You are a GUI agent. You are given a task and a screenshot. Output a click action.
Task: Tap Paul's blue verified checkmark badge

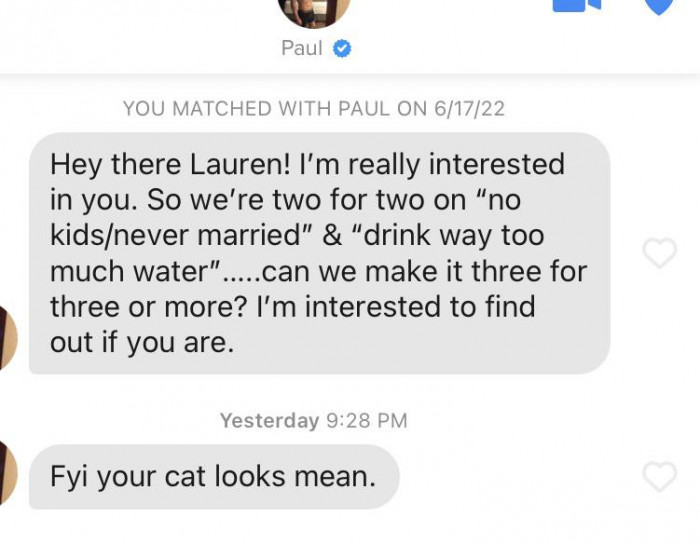342,49
